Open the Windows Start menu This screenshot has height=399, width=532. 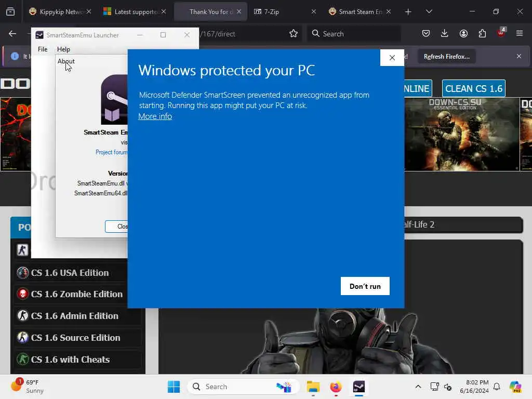(x=174, y=387)
